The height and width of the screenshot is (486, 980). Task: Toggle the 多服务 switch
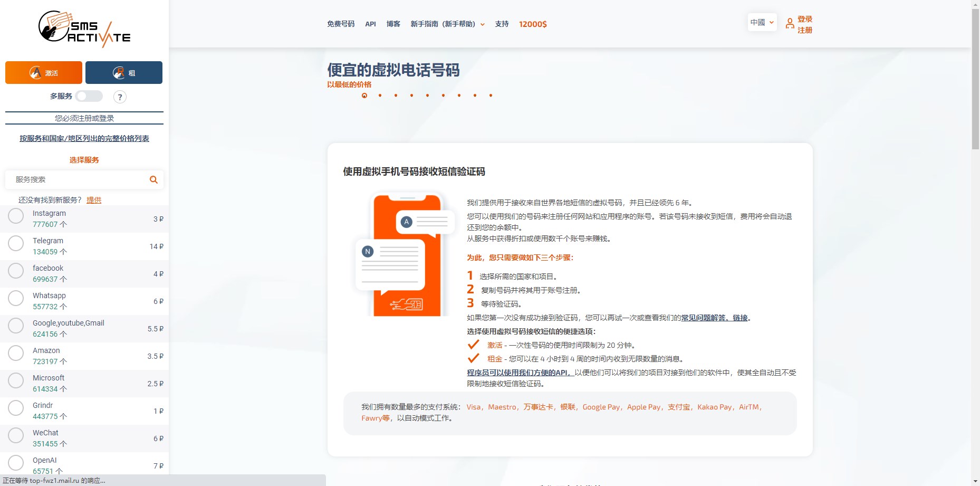coord(89,96)
